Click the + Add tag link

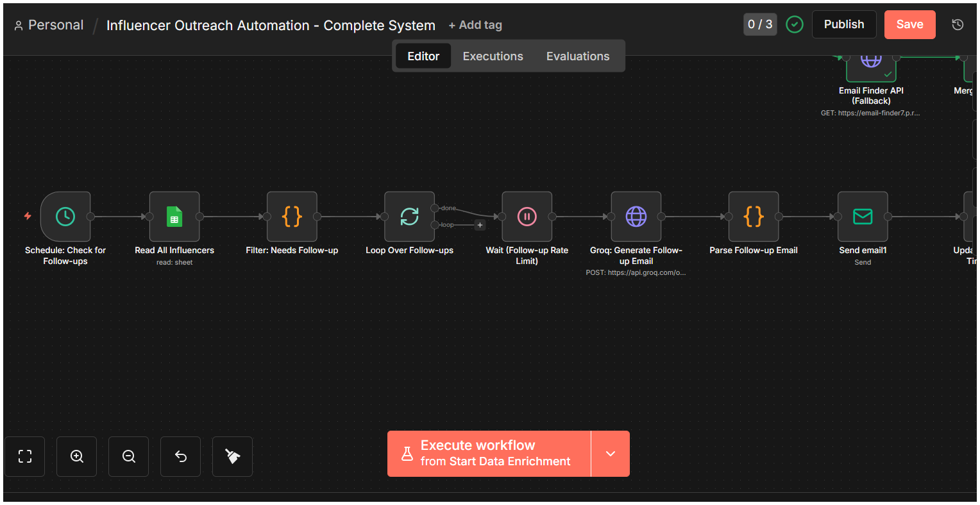coord(475,25)
